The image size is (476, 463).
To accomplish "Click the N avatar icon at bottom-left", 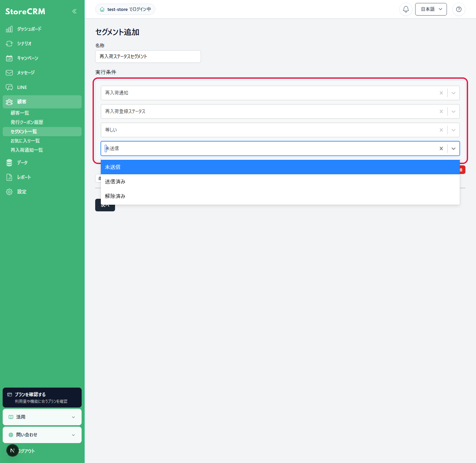I will tap(13, 450).
